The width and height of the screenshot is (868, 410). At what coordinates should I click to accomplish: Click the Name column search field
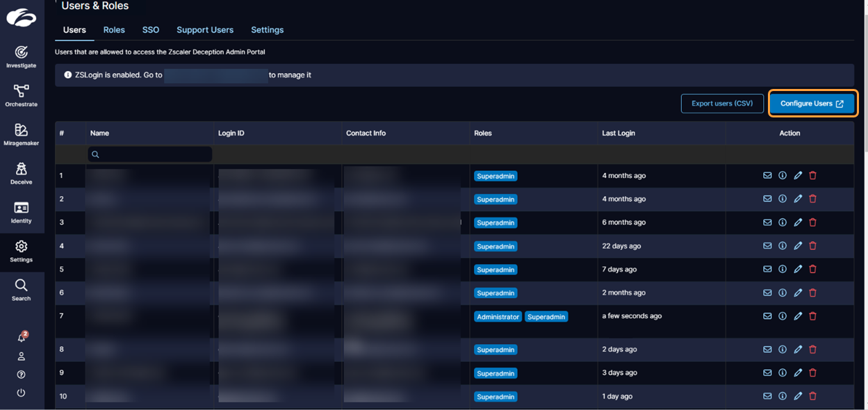(149, 154)
